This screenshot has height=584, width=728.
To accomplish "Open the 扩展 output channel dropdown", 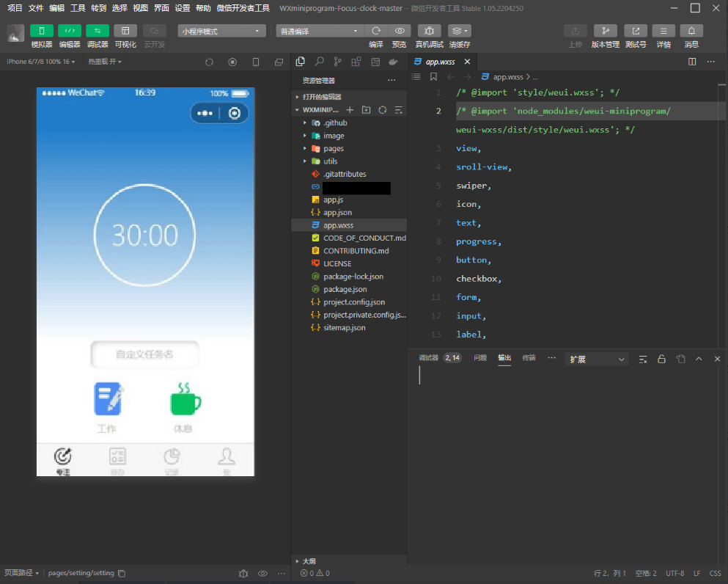I will [x=597, y=359].
